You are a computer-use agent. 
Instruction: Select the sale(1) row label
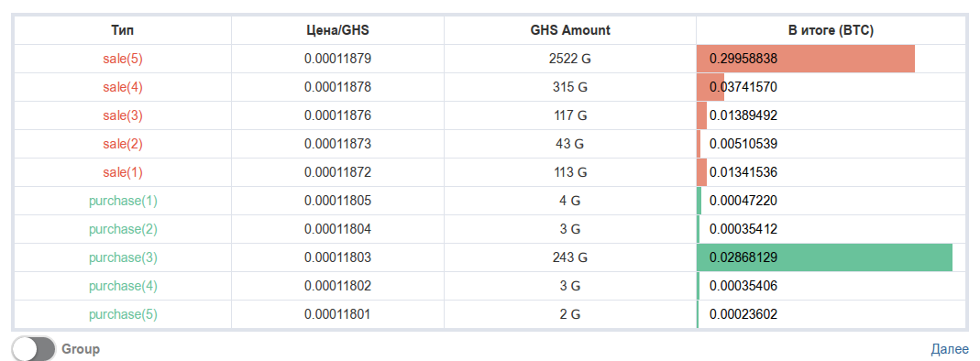tap(123, 172)
